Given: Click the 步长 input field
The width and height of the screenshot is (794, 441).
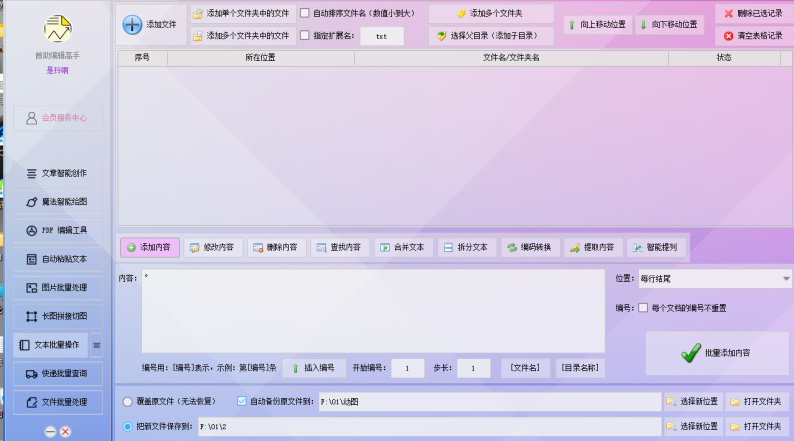Looking at the screenshot, I should coord(473,368).
